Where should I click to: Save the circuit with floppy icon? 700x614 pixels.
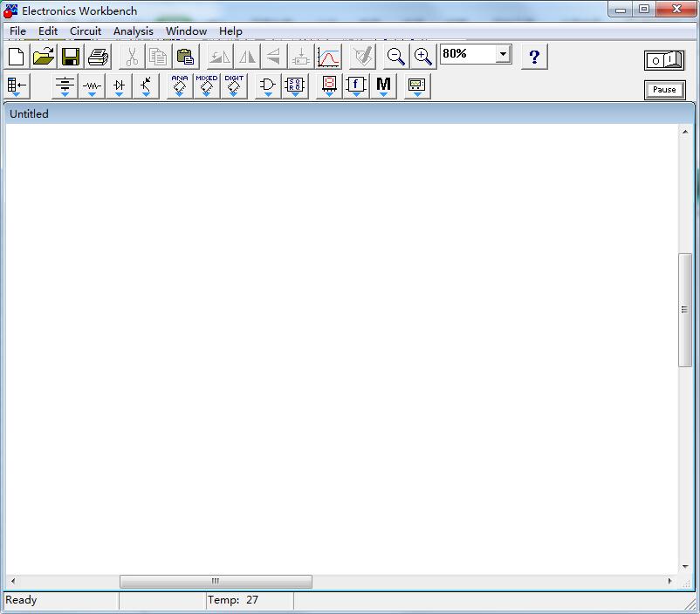point(71,57)
